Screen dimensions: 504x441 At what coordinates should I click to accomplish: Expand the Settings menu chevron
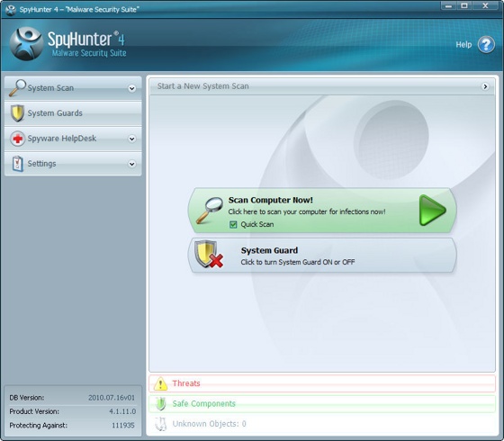coord(131,164)
